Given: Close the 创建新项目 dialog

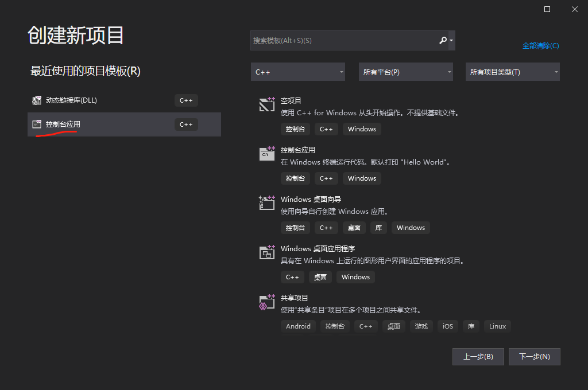Looking at the screenshot, I should pyautogui.click(x=574, y=9).
